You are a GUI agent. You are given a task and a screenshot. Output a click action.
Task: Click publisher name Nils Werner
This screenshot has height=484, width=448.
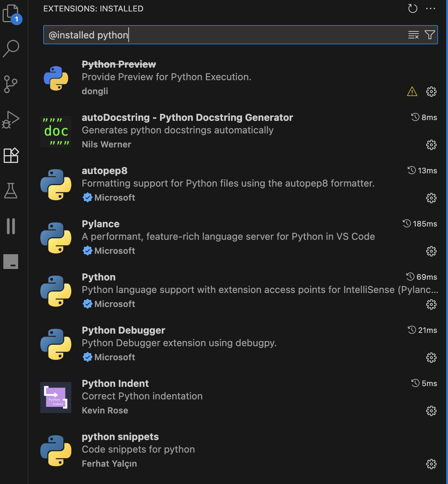coord(106,144)
